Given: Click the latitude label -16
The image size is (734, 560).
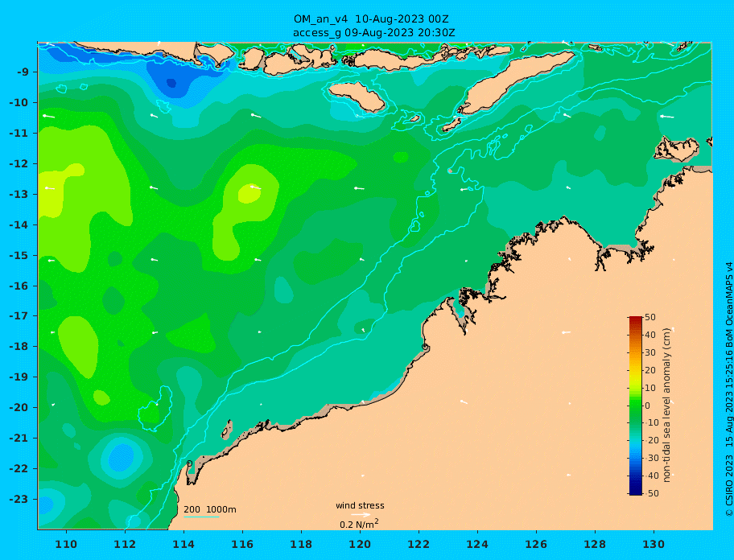Looking at the screenshot, I should coord(19,286).
